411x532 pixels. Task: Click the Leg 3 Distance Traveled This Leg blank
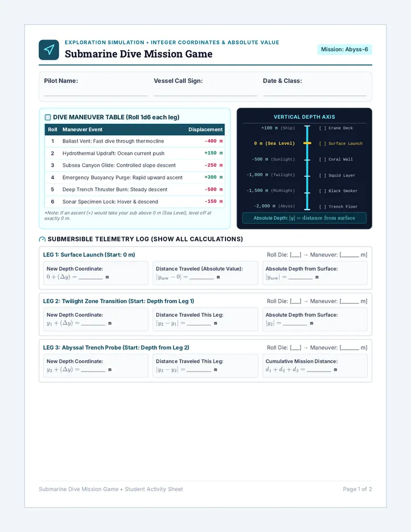199,370
